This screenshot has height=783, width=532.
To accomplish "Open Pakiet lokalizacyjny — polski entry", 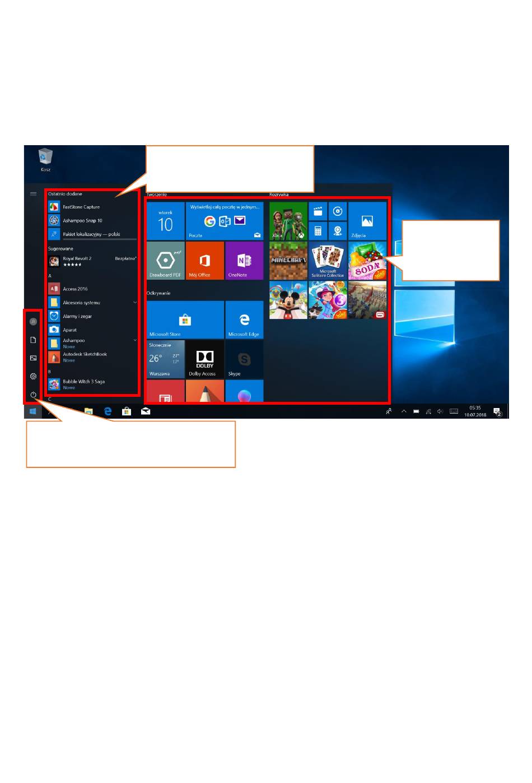I will point(92,234).
